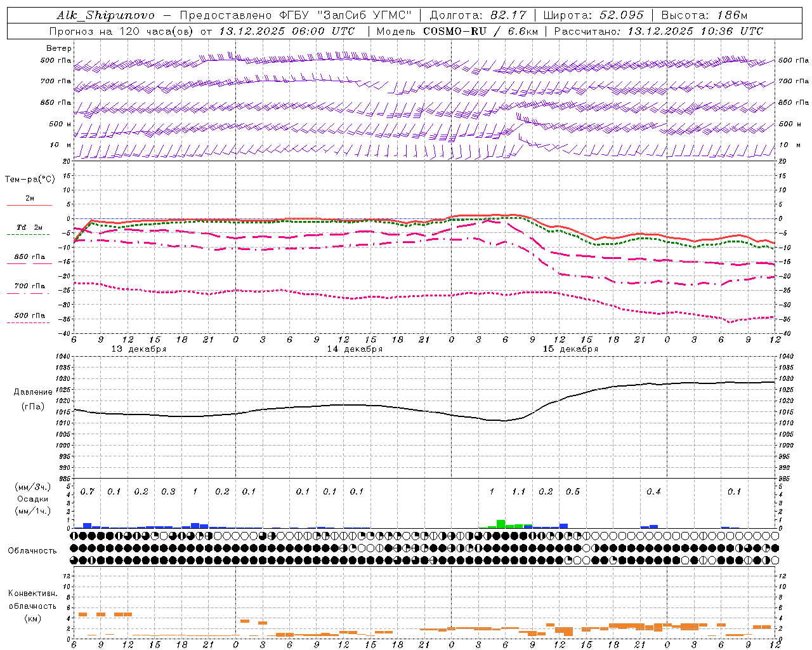Click the tallest green precipitation bar

pos(501,524)
